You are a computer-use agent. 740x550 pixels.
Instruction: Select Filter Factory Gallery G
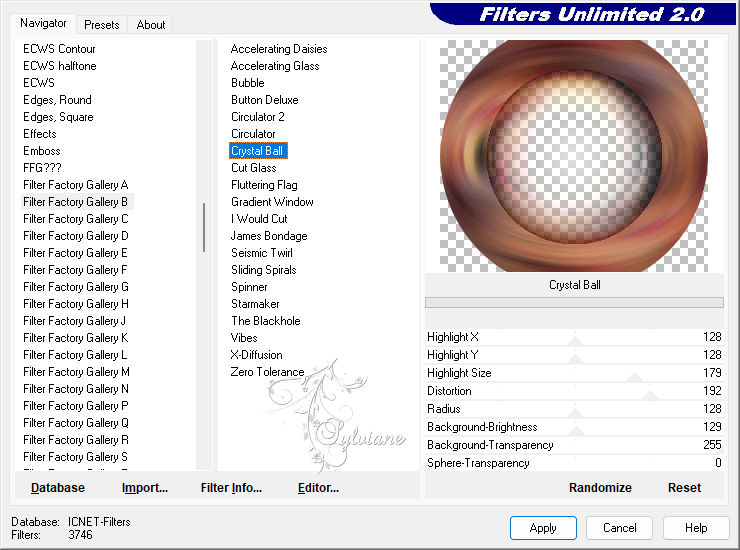click(76, 287)
